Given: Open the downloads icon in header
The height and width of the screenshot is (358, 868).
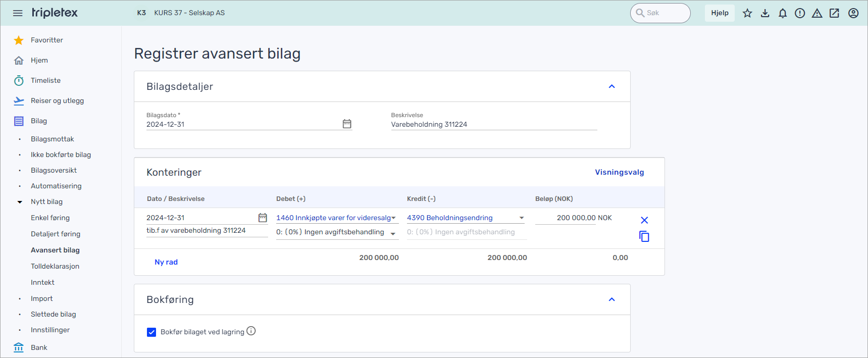Looking at the screenshot, I should coord(765,13).
